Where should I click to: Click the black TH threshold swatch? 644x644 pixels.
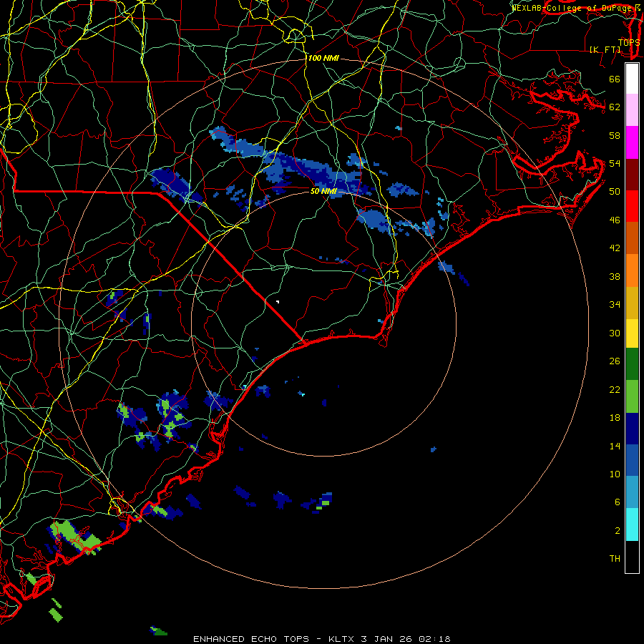coord(632,557)
